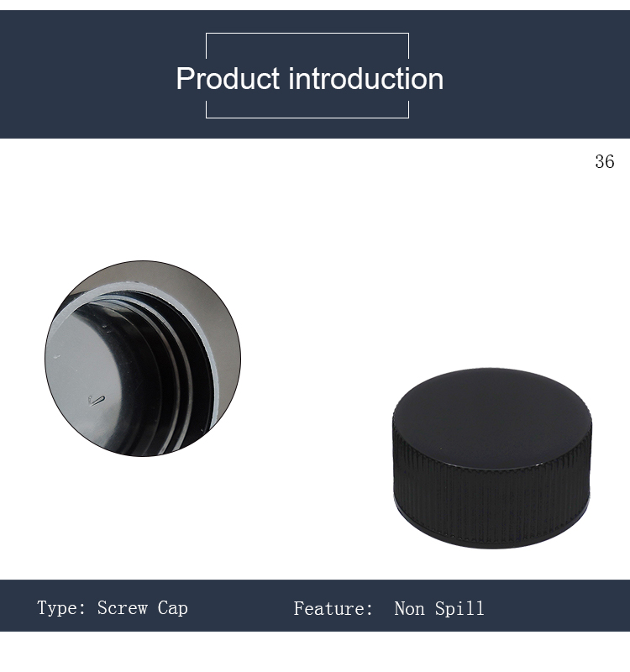The image size is (630, 672).
Task: Click the "Non Spill" value text
Action: [439, 608]
